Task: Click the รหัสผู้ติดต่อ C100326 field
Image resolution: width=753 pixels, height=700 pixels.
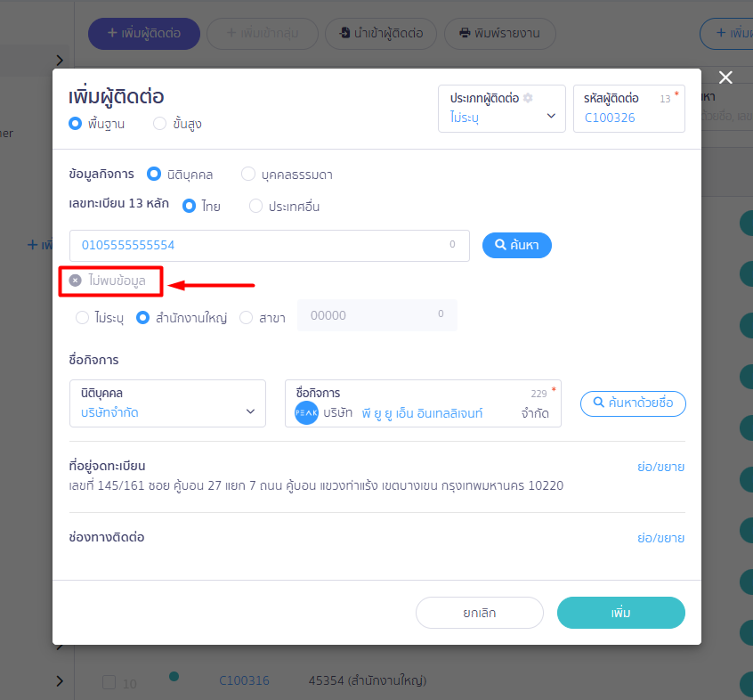Action: tap(629, 109)
